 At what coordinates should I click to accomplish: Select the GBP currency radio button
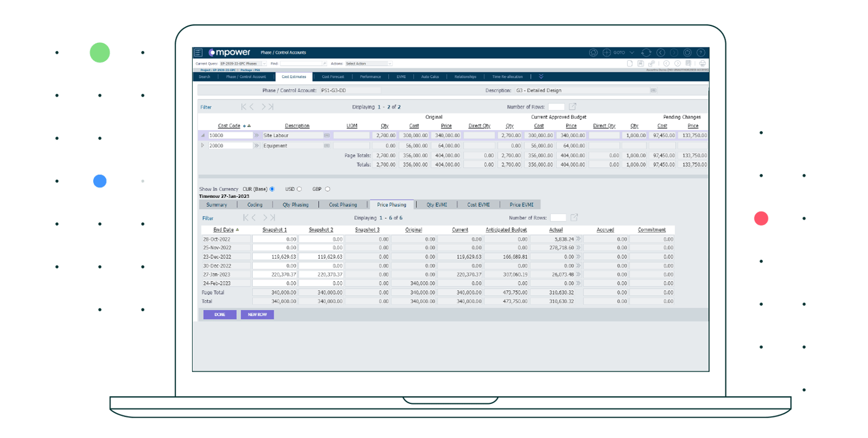point(326,189)
